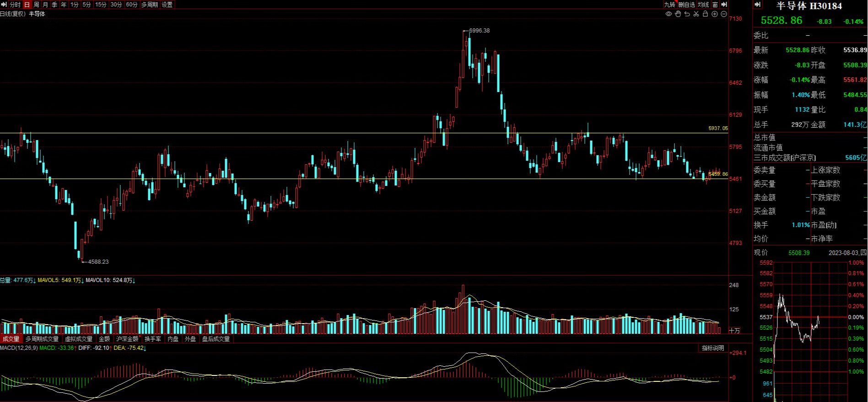868x402 pixels.
Task: Collapse quote panel arrow beside 半导体 H30184
Action: coord(757,5)
